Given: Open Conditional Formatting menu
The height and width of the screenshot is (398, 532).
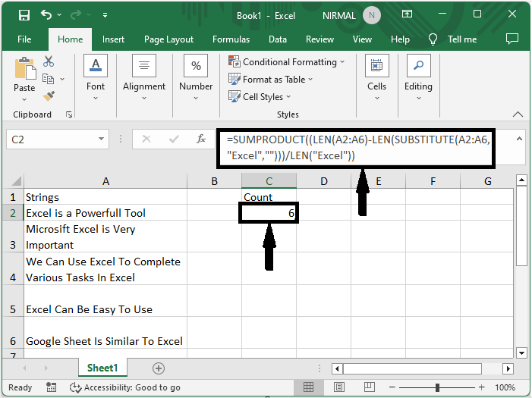Looking at the screenshot, I should [x=287, y=62].
